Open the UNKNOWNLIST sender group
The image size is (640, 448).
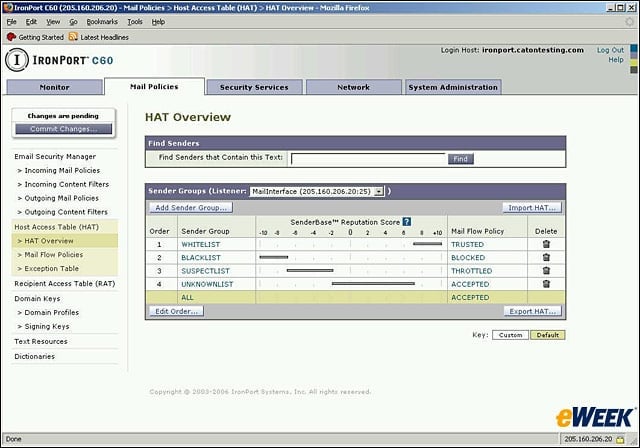point(207,284)
